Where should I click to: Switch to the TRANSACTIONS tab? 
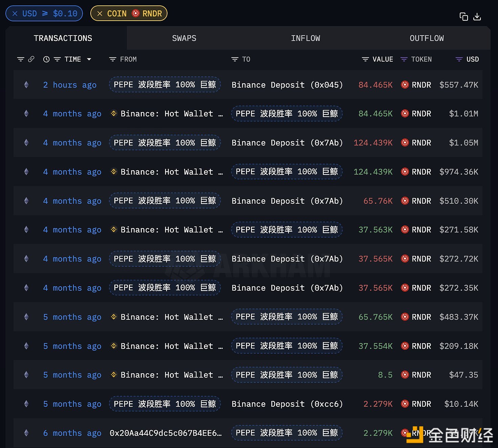click(x=63, y=38)
